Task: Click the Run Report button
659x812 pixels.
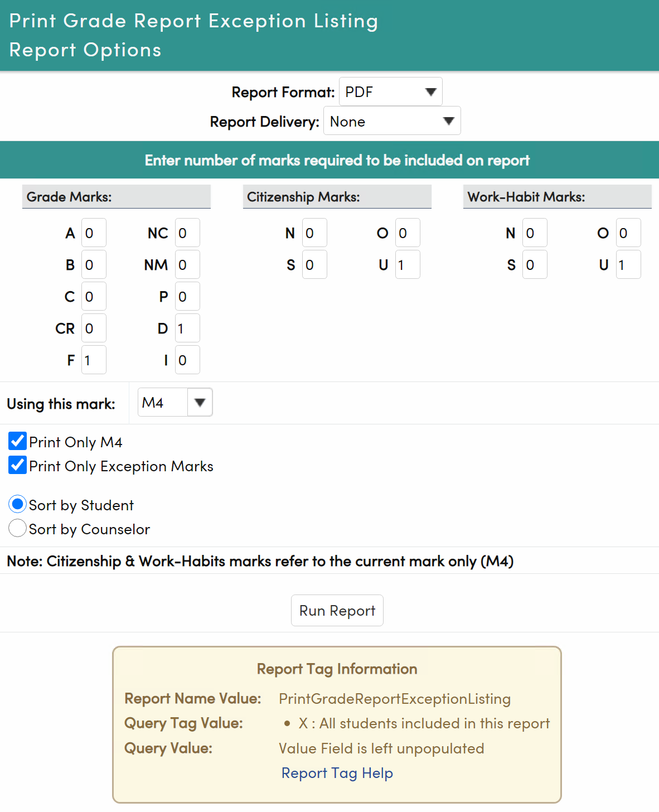Action: (337, 611)
